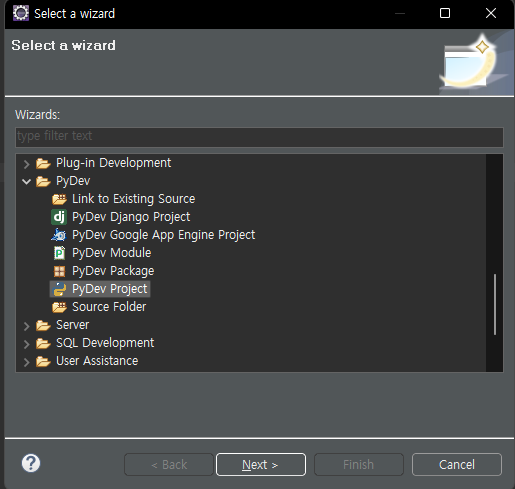This screenshot has width=515, height=489.
Task: Click the Django dj icon
Action: [59, 217]
